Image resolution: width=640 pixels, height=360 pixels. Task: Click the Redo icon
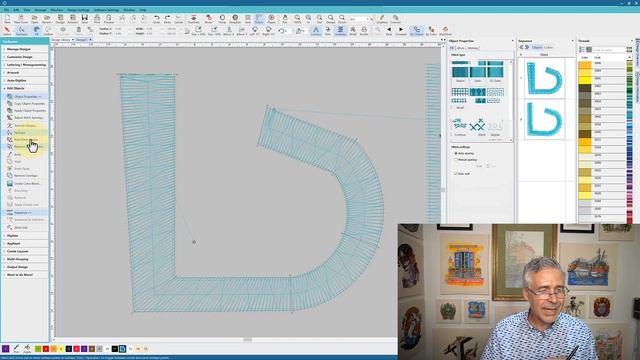[167, 18]
